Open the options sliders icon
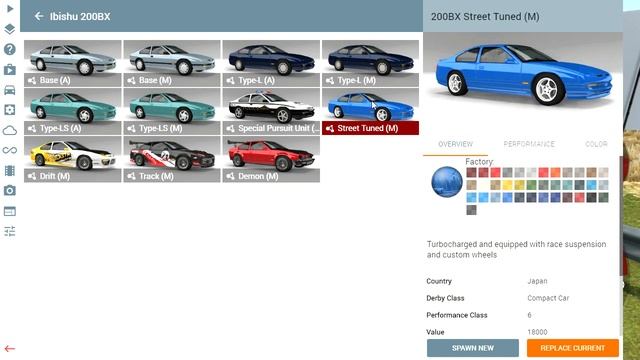 pos(10,231)
